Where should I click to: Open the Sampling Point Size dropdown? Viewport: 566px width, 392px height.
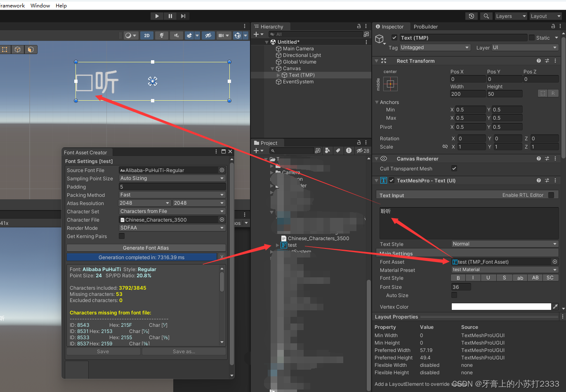point(172,178)
